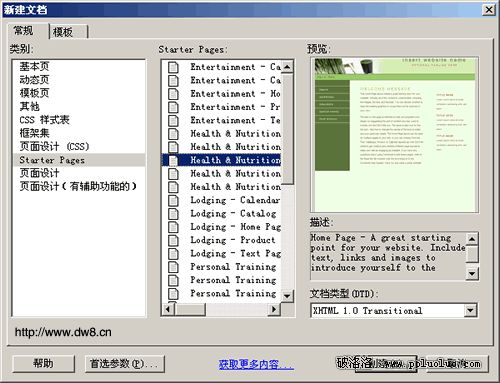Open the XHTML 1.0 Transitional DTD dropdown
This screenshot has height=383, width=500.
click(470, 311)
